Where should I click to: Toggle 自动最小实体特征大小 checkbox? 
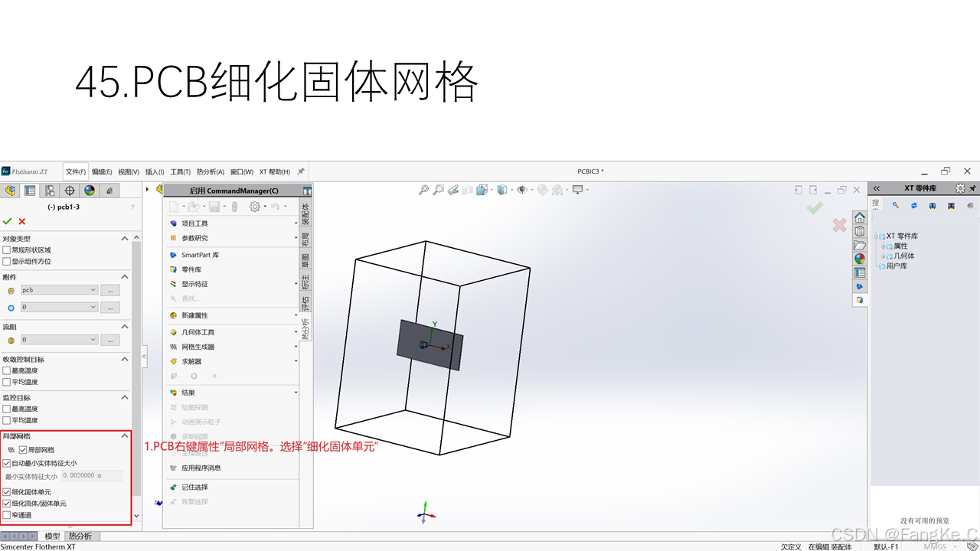[7, 463]
